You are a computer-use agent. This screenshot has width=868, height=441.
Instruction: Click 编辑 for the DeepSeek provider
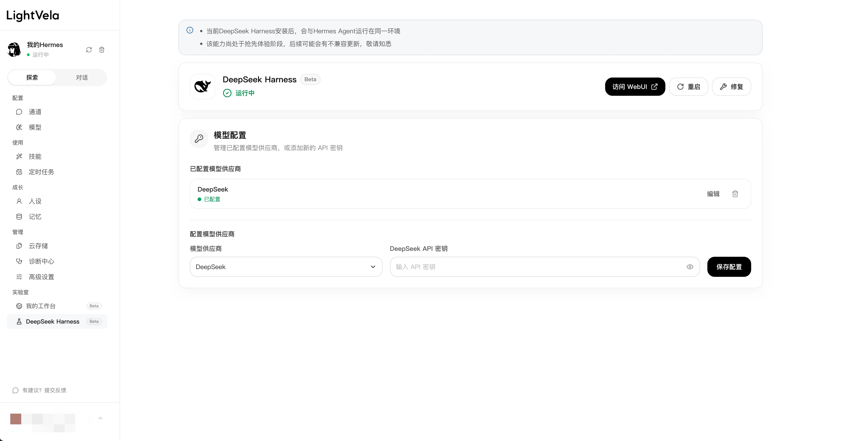(x=713, y=194)
